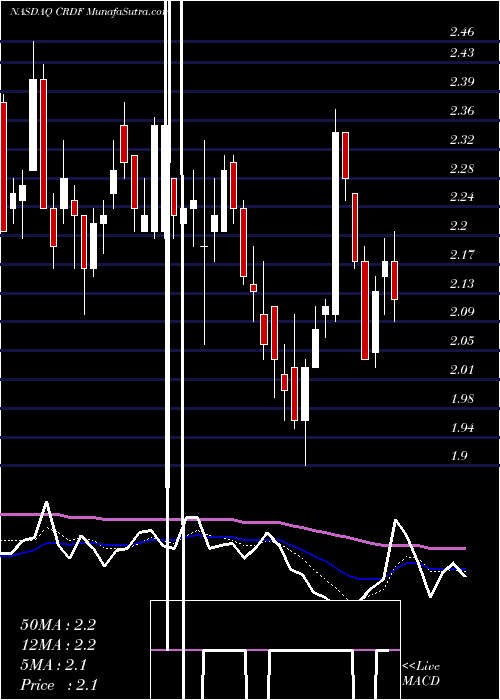Click the 5MA : 2.1 readout
This screenshot has width=500, height=700.
point(53,665)
